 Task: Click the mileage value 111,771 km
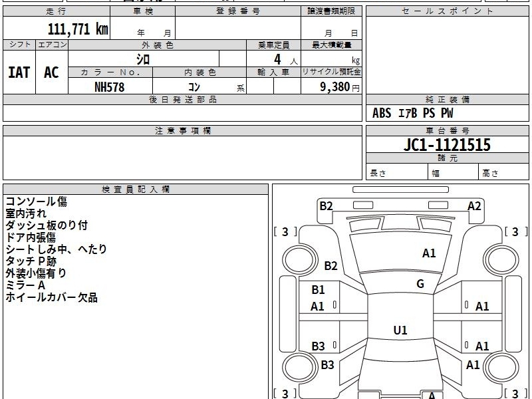78,29
